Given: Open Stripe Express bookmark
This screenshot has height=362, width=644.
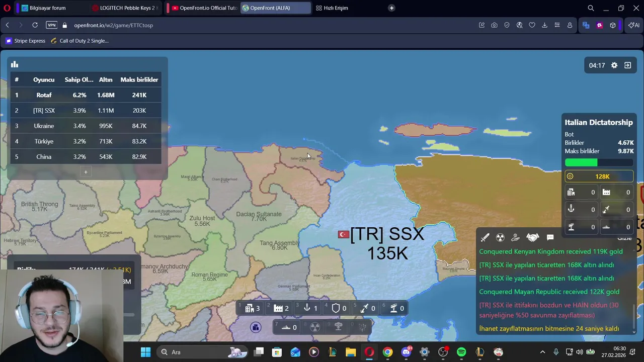Looking at the screenshot, I should [x=25, y=41].
